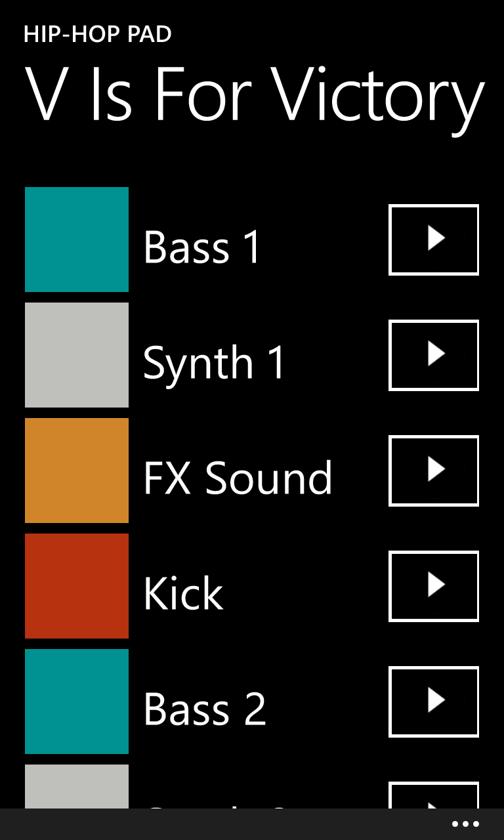Tap the HIP-HOP PAD app header
This screenshot has height=840, width=504.
point(98,34)
